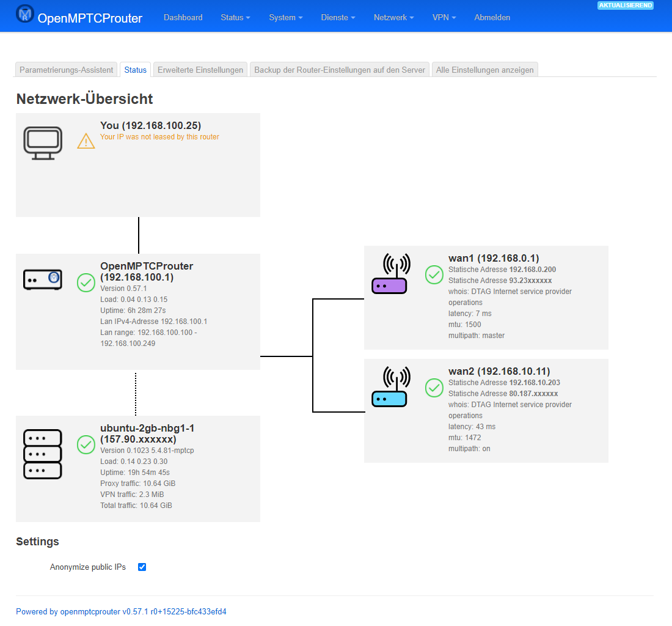The image size is (672, 626).
Task: Click Statische Adresse 93.23xxxxxx text
Action: (500, 281)
